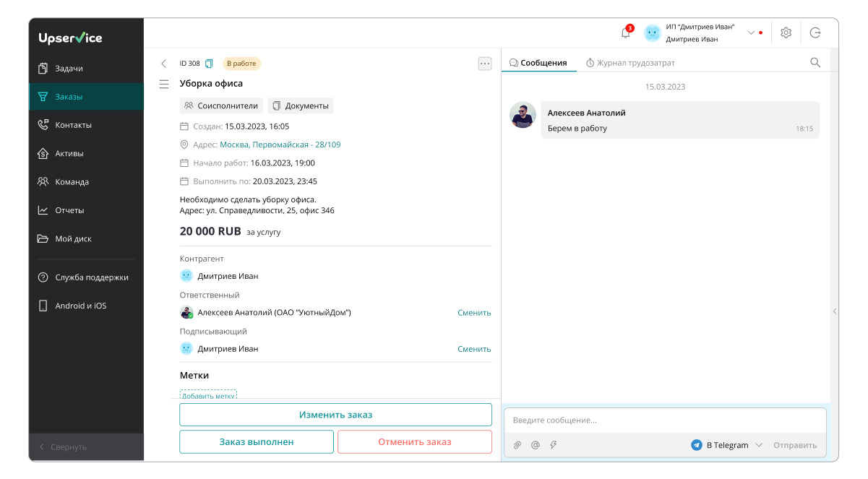Screen dimensions: 868x479
Task: Click the logout icon in header
Action: 815,33
